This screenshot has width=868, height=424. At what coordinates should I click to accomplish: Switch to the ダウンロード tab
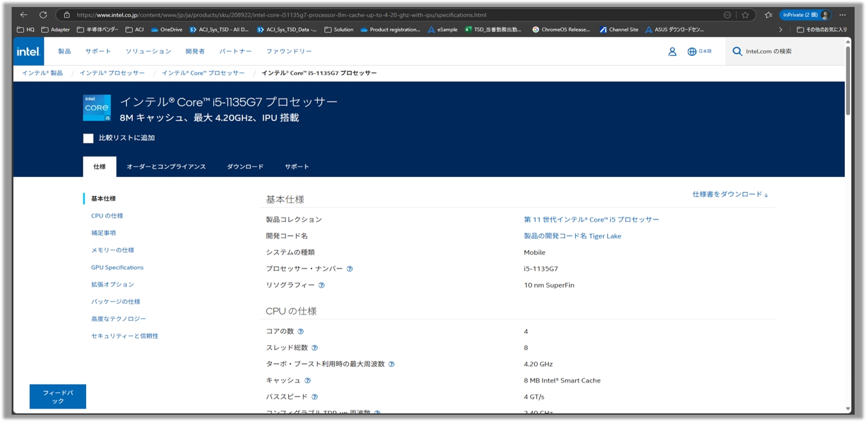click(x=245, y=167)
